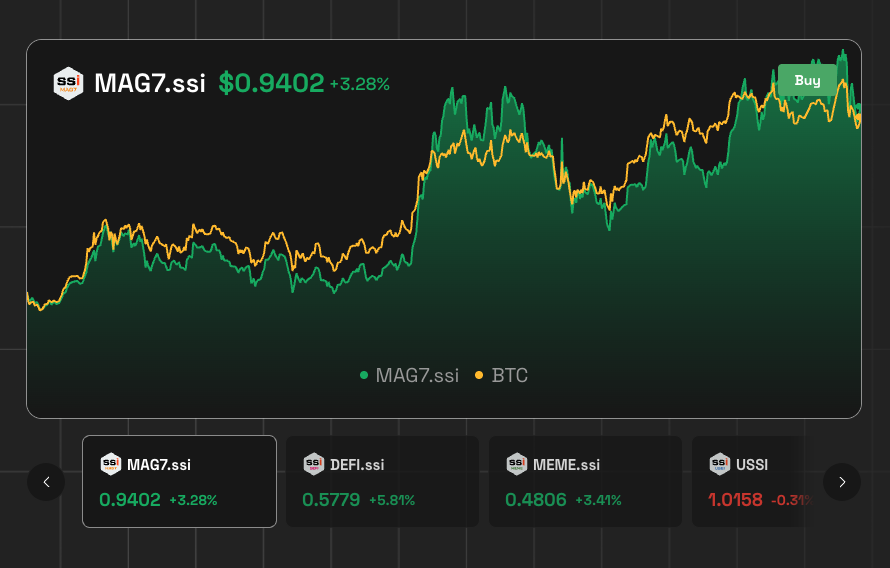890x568 pixels.
Task: Click the yellow BTC legend dot
Action: (478, 375)
